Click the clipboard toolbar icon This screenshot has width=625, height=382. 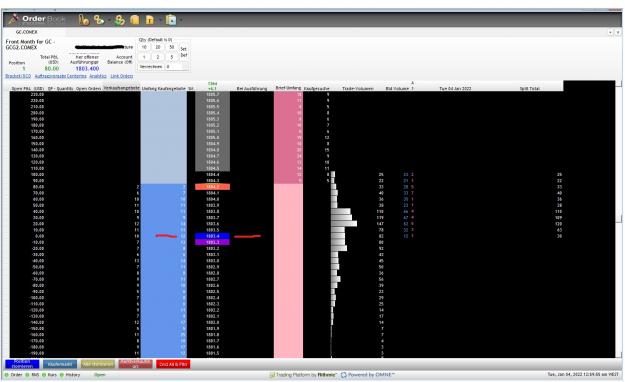171,20
